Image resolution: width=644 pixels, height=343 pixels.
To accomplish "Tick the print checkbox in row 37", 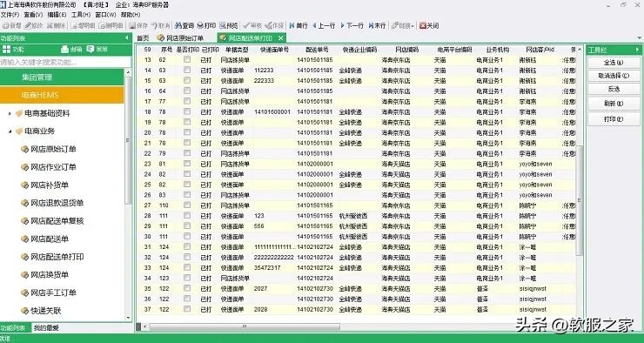I will (187, 309).
